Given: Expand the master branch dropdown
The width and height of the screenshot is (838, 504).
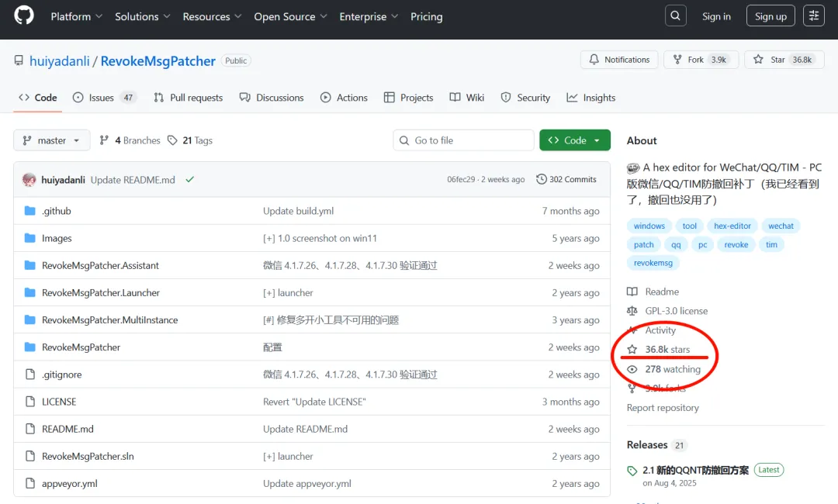Looking at the screenshot, I should (52, 140).
